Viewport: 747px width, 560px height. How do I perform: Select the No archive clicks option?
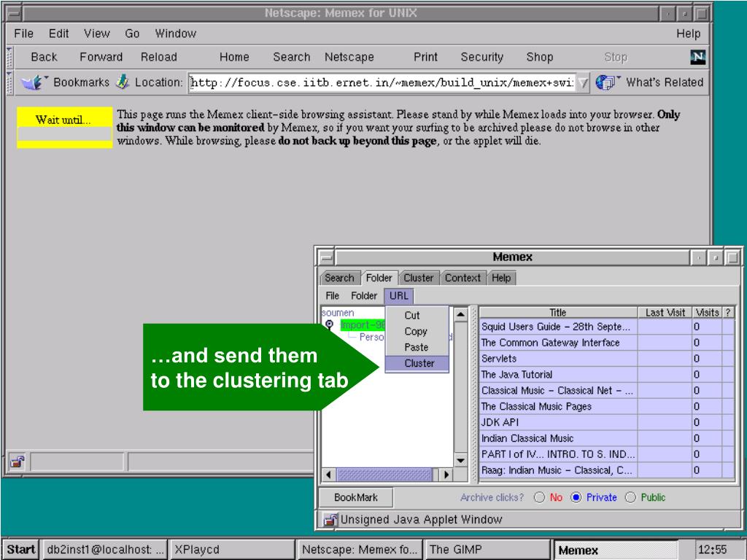click(x=539, y=497)
